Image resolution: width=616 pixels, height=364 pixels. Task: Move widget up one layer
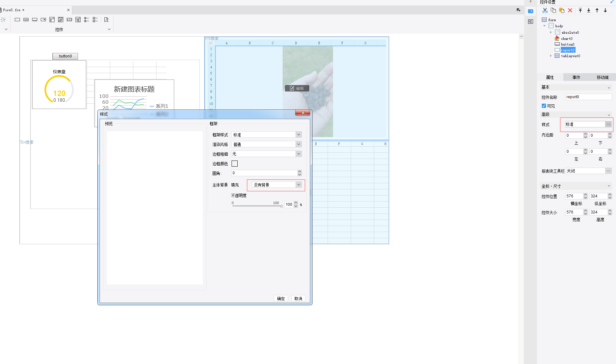coord(597,10)
